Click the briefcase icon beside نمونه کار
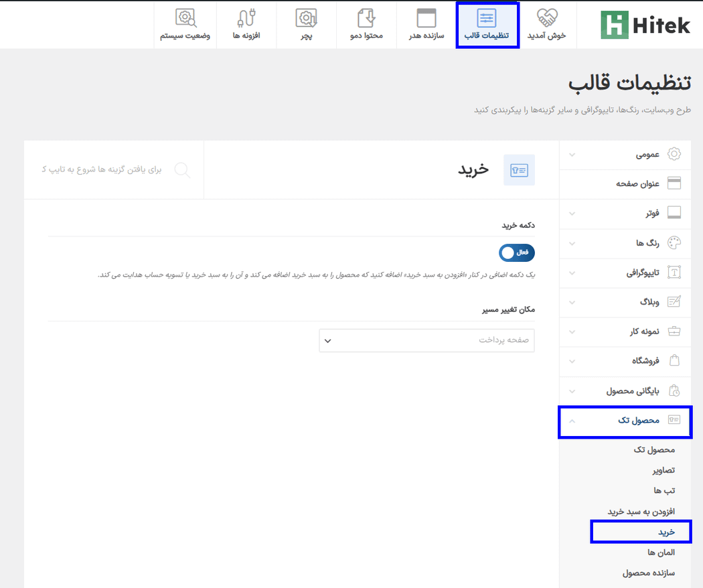 (674, 332)
